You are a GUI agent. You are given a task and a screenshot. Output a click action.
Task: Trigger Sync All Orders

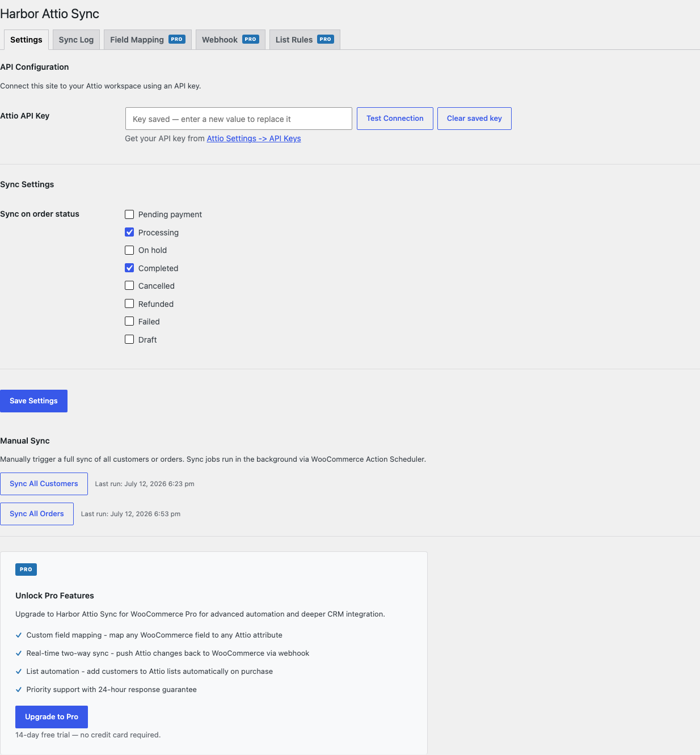coord(37,514)
